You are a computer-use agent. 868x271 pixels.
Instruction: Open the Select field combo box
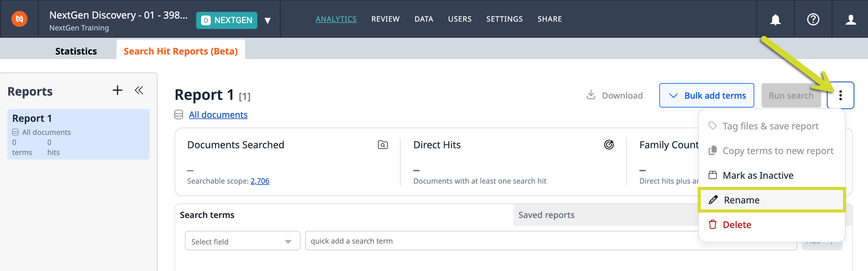242,241
